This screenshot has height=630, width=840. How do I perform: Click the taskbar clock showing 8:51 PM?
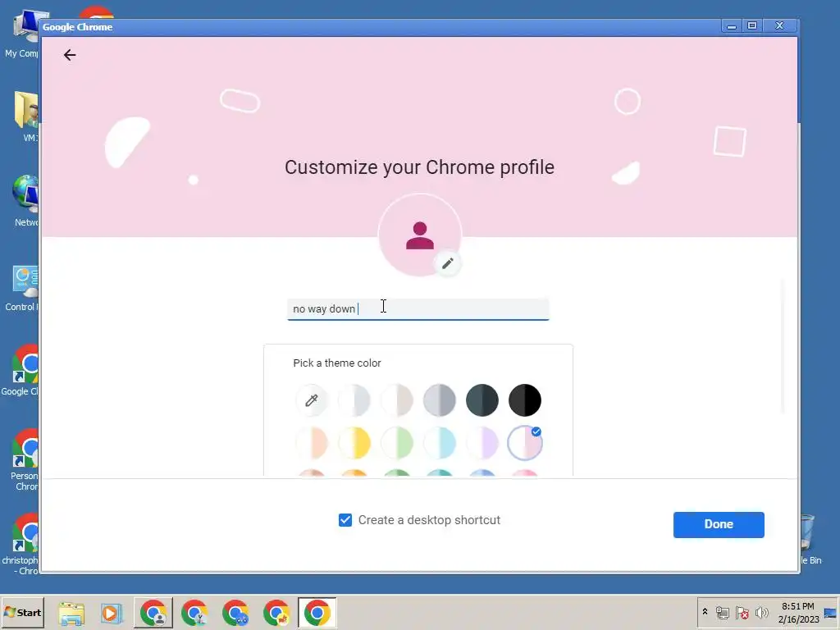pos(797,612)
